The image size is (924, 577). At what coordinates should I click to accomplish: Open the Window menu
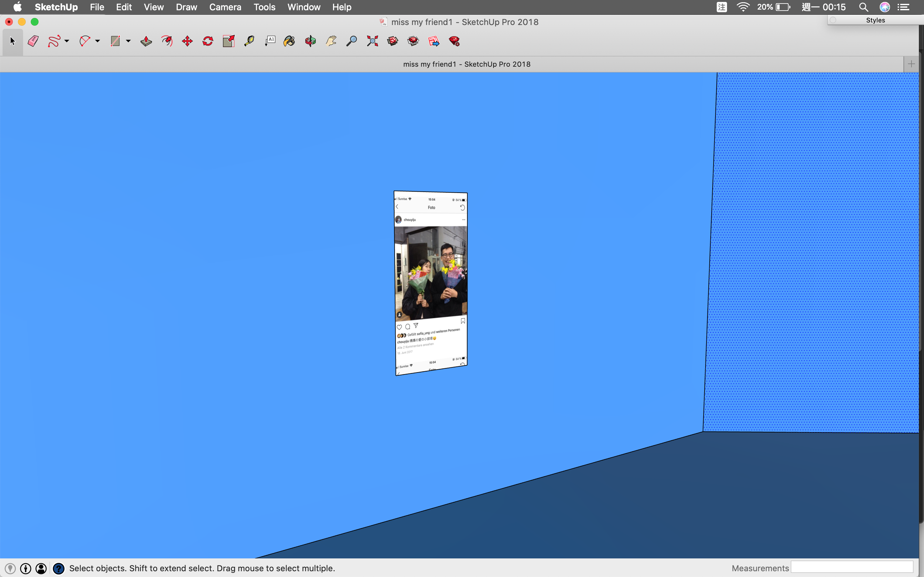304,7
